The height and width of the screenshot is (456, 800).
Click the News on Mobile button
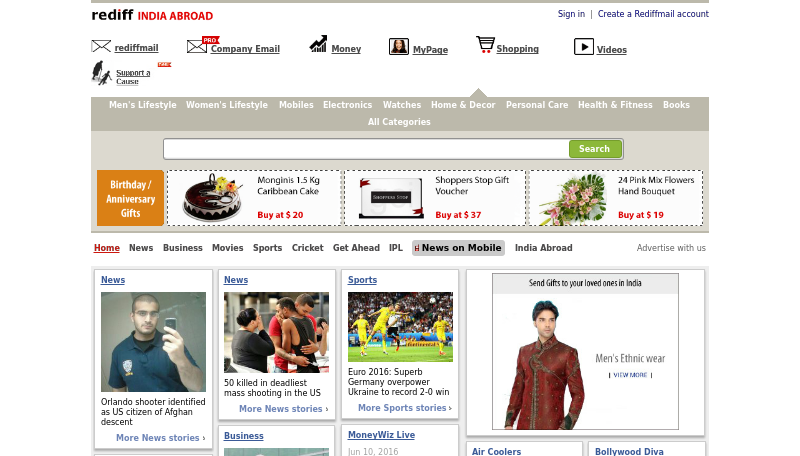coord(458,248)
